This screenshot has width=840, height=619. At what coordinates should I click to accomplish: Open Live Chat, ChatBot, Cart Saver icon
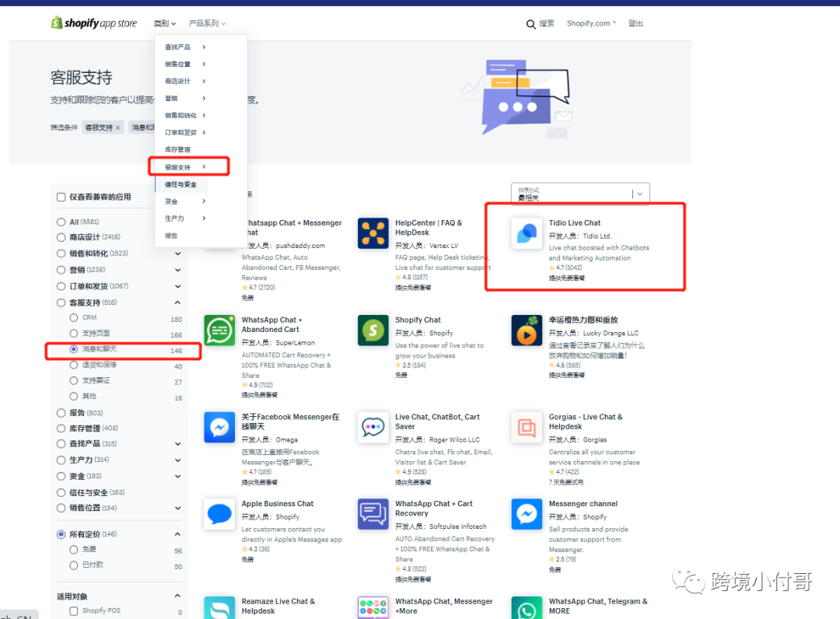(373, 427)
